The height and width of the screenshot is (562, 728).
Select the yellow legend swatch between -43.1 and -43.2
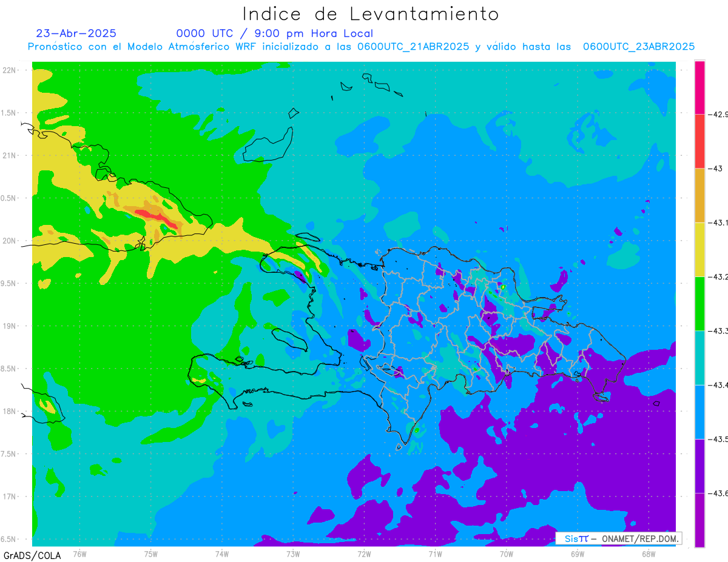(x=699, y=249)
